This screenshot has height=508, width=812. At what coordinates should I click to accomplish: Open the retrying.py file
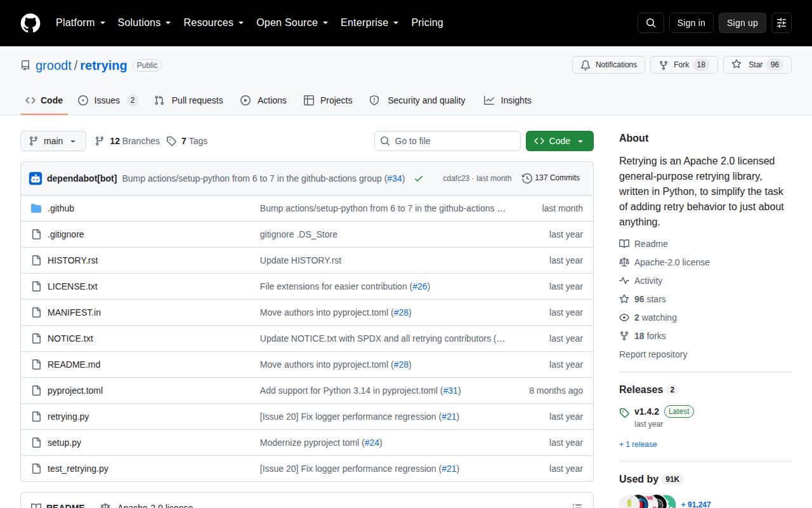click(68, 417)
